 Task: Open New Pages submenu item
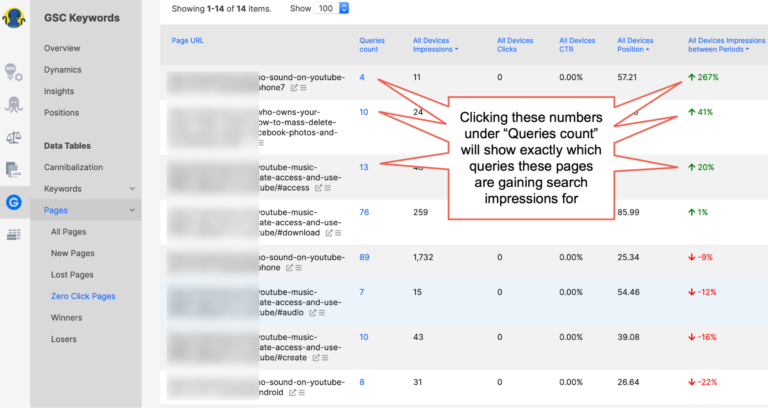pos(72,253)
